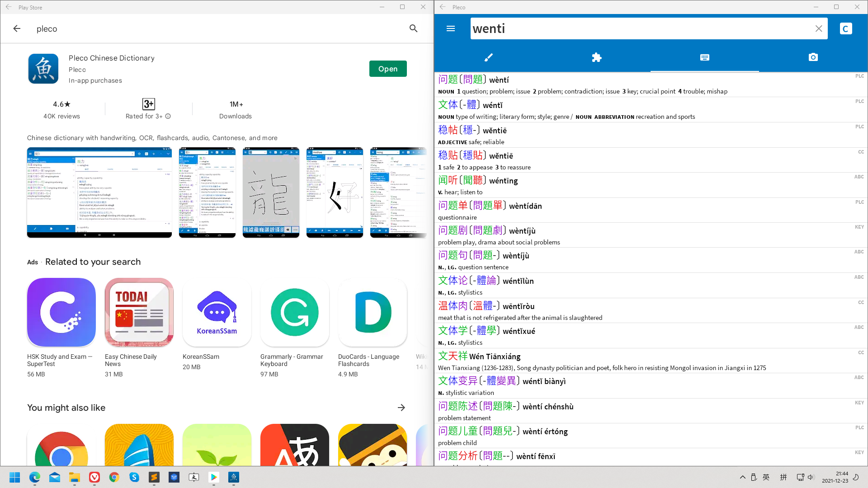Click the Rated for 3+ info icon

pos(168,116)
